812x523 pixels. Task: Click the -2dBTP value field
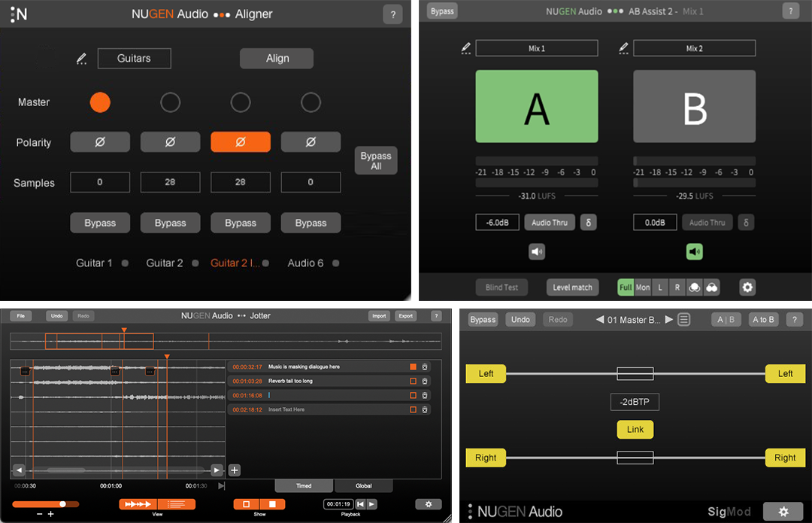coord(635,402)
